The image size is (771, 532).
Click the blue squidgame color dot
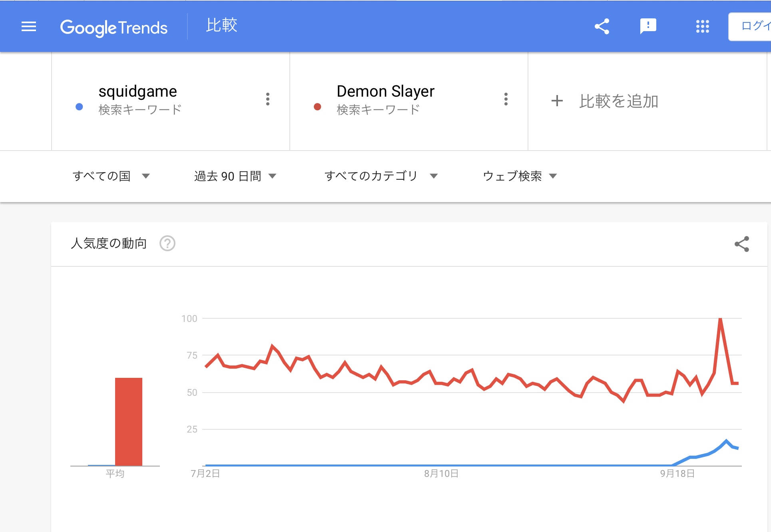79,107
